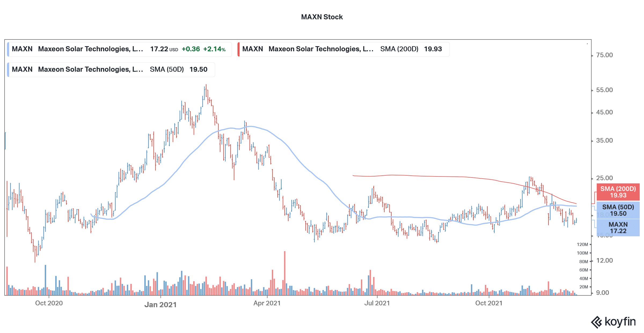Click the SMA (50D) 19.50 axis label
Viewport: 644px width, 333px height.
pyautogui.click(x=618, y=210)
